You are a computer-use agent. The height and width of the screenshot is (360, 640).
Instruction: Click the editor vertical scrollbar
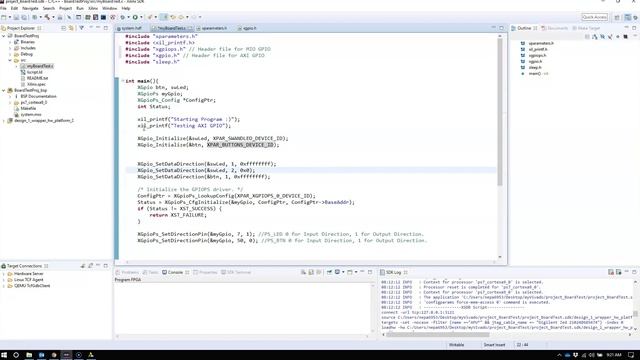[x=500, y=113]
